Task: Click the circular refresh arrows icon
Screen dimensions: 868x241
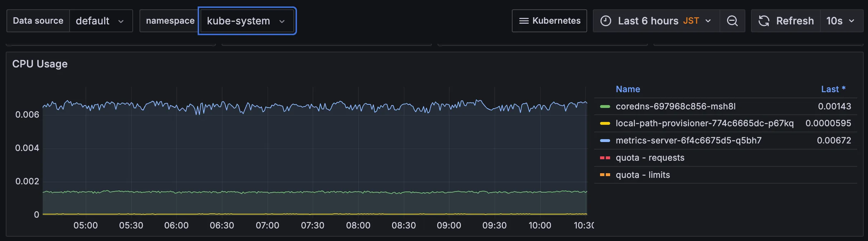Action: (x=764, y=21)
